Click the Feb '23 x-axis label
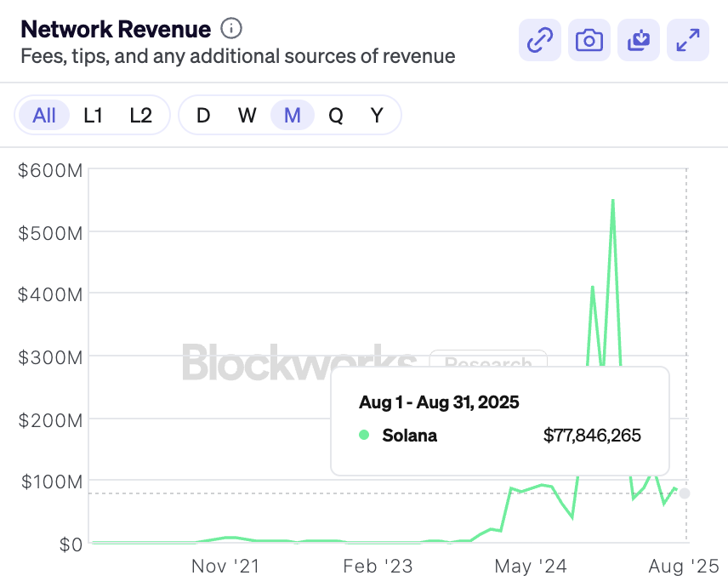 click(378, 566)
